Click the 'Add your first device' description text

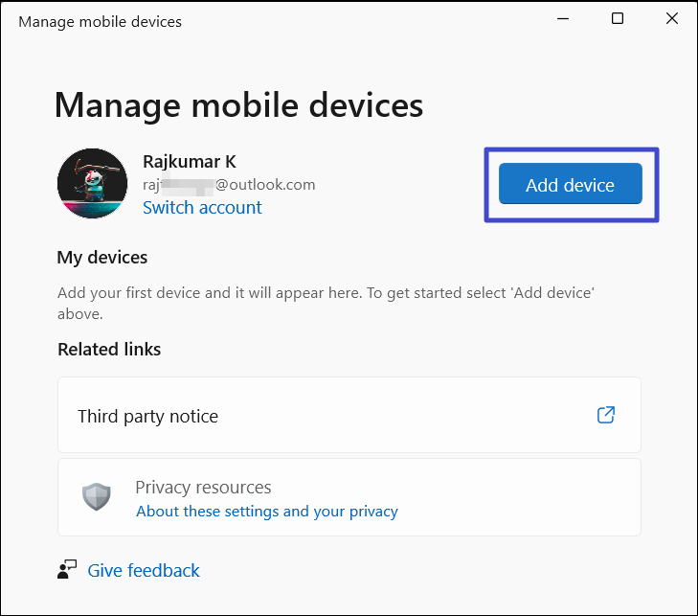326,292
